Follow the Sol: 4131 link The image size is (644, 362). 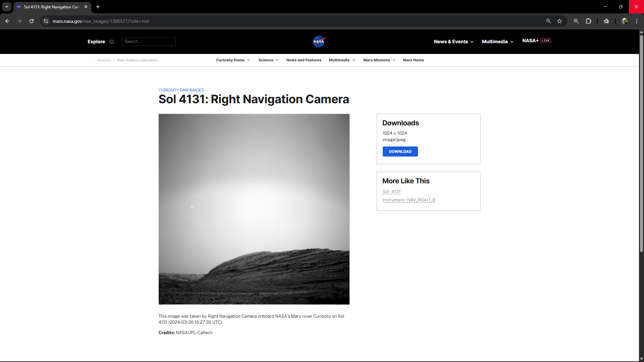pos(391,192)
